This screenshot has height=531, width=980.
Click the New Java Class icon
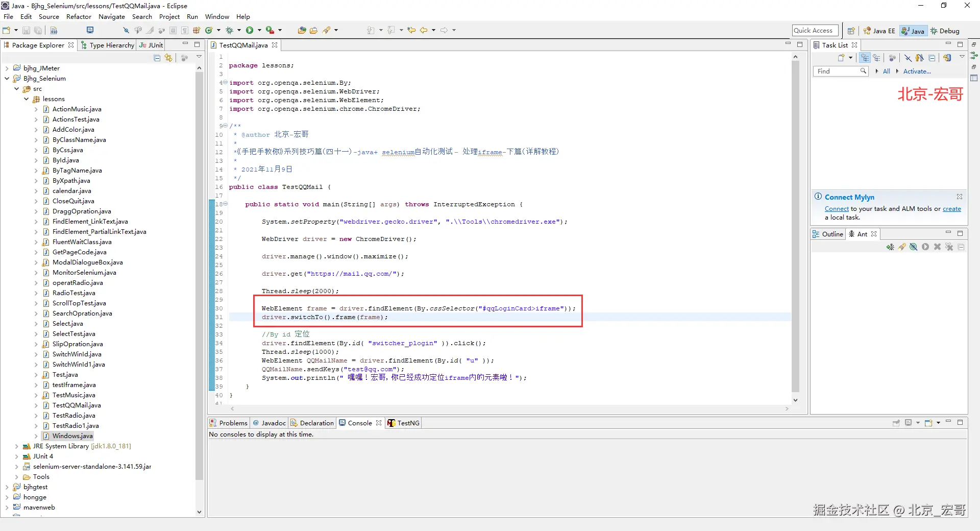[x=209, y=31]
